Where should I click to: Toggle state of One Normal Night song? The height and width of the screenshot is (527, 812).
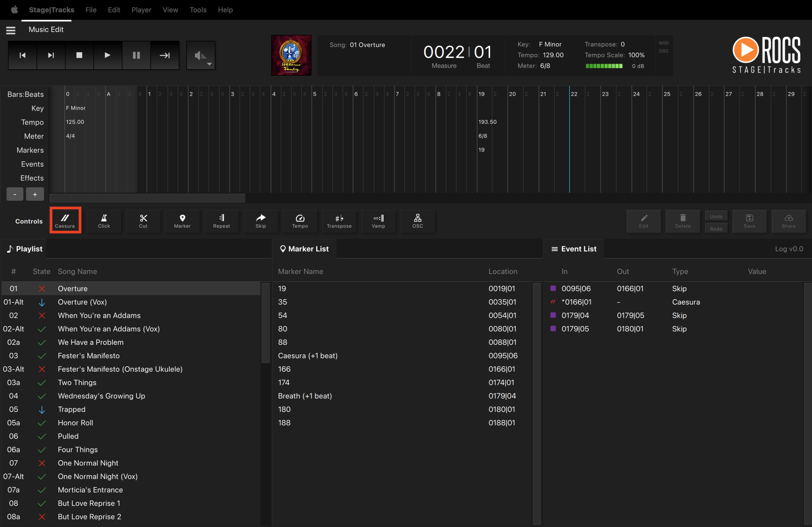[x=42, y=463]
